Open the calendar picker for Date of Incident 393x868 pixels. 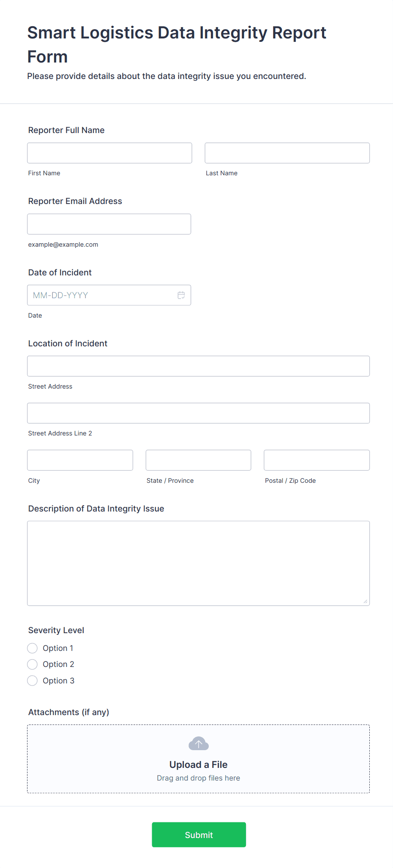pyautogui.click(x=181, y=295)
